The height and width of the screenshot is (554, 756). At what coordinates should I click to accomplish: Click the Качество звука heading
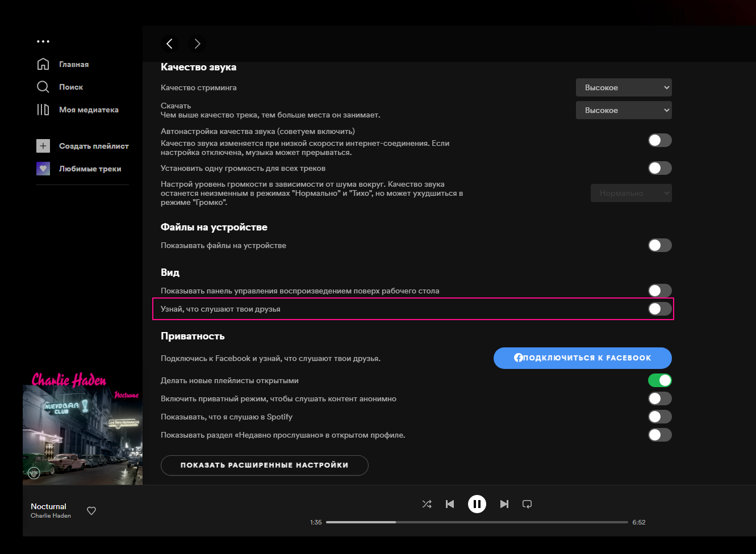coord(198,67)
